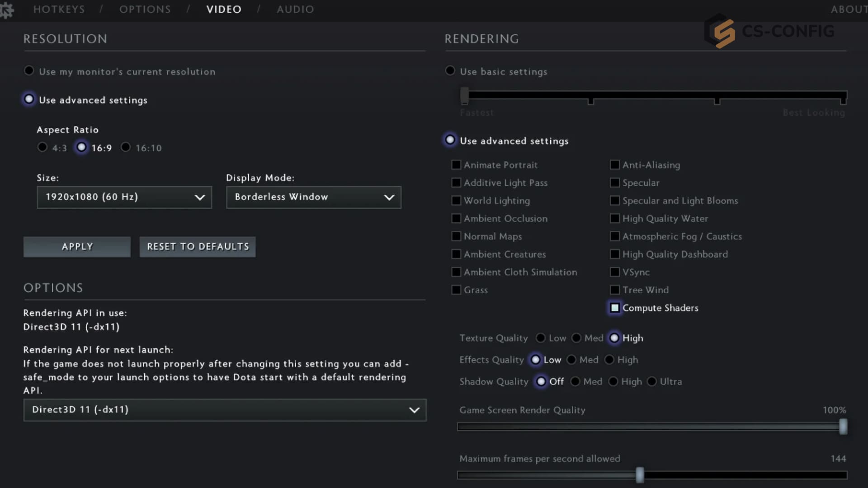Click the settings gear icon
868x488 pixels.
(6, 10)
